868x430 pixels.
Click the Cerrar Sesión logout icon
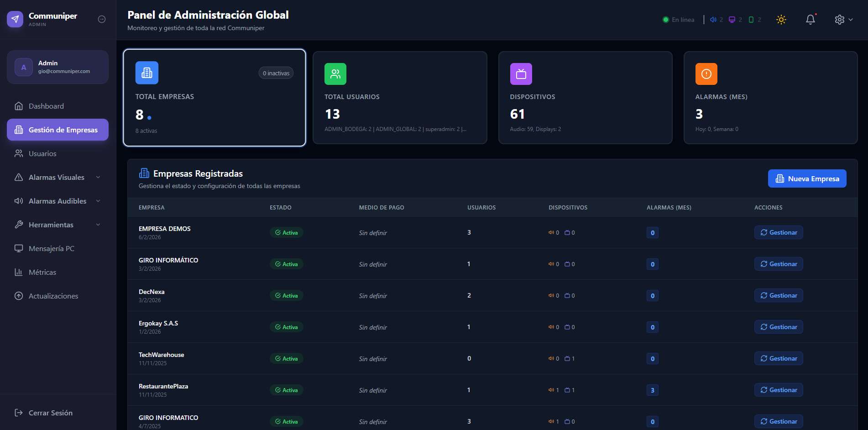coord(19,413)
